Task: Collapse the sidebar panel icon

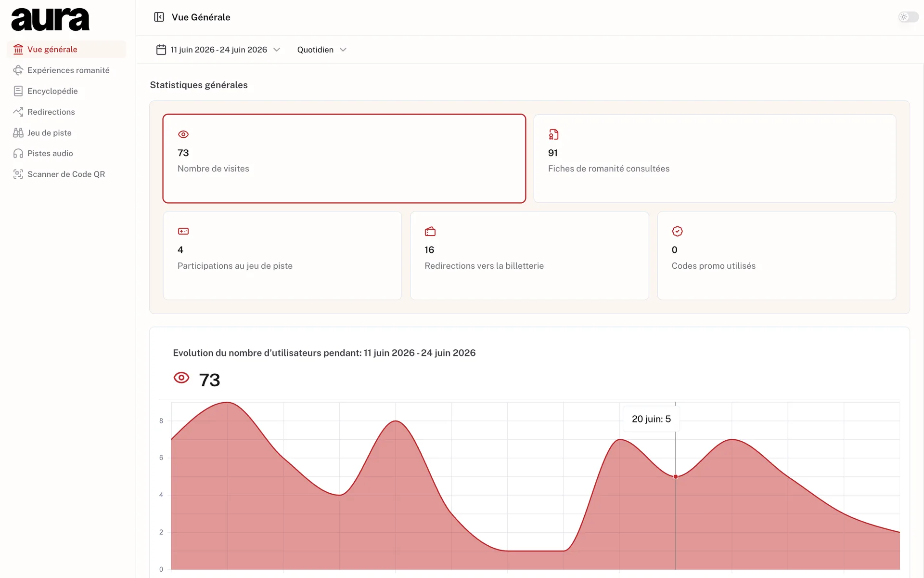Action: (159, 17)
